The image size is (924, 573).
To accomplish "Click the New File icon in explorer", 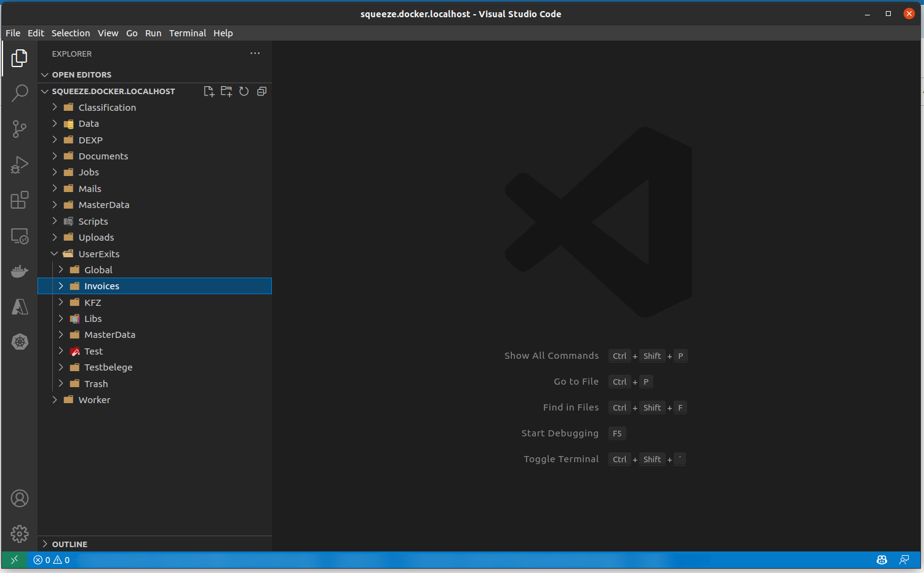I will (209, 91).
